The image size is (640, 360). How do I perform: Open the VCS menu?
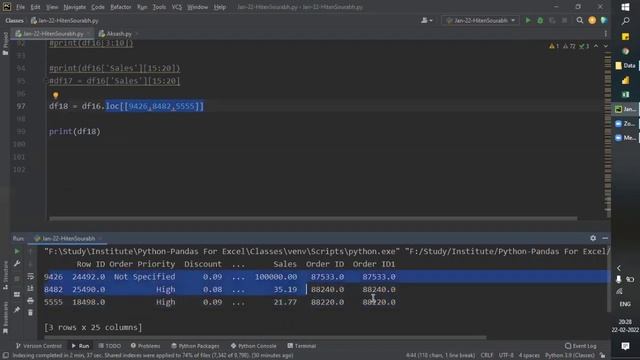[177, 7]
